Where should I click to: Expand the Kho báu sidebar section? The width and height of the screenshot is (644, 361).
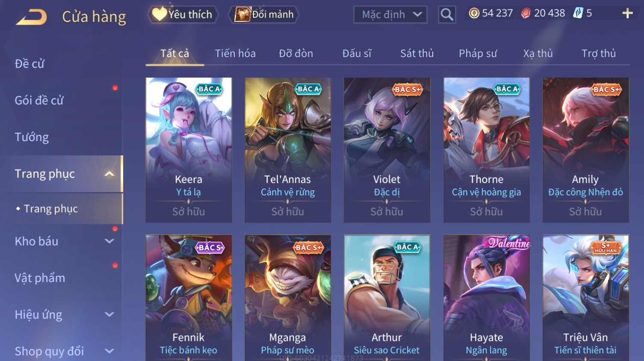109,241
